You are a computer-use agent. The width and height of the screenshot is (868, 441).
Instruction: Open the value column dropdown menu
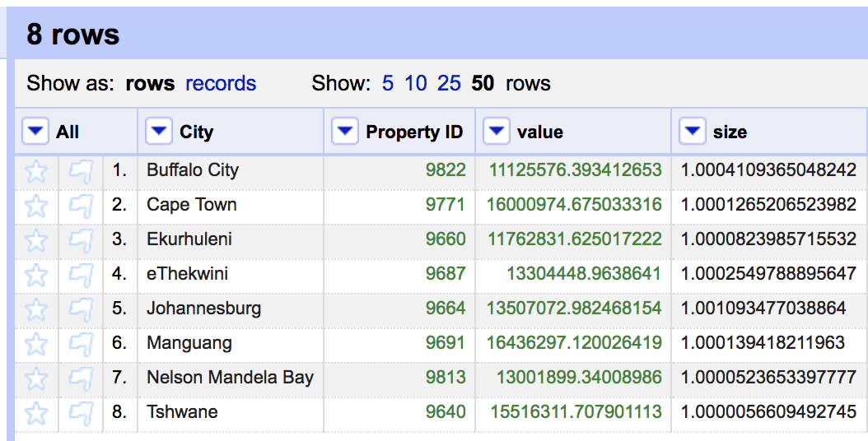click(496, 132)
